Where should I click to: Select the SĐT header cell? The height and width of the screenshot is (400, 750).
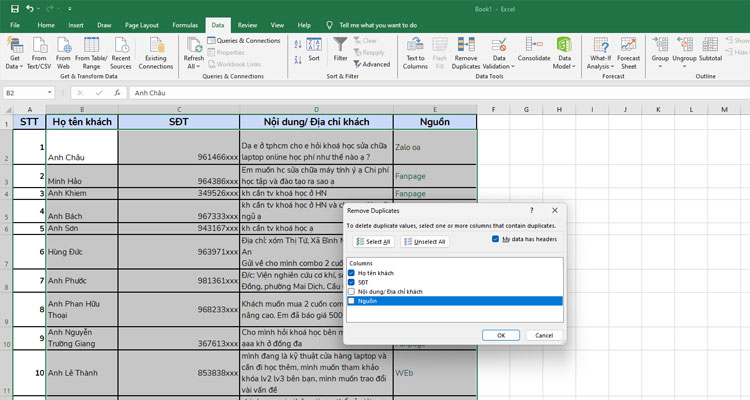(179, 122)
